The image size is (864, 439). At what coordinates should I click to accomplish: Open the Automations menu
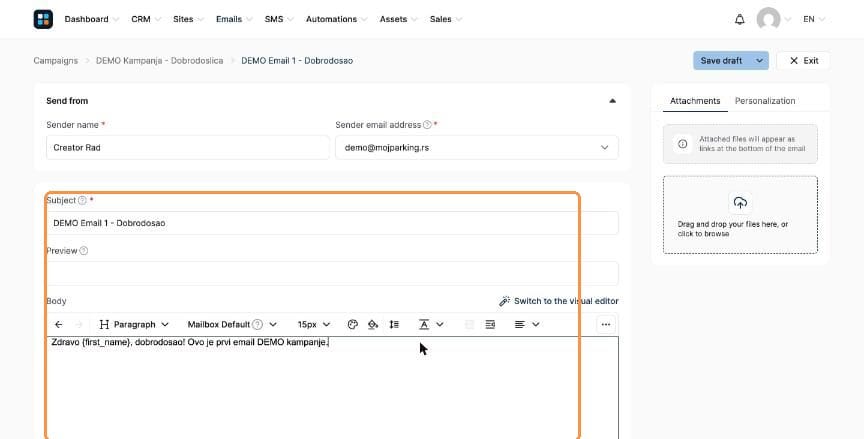point(337,19)
